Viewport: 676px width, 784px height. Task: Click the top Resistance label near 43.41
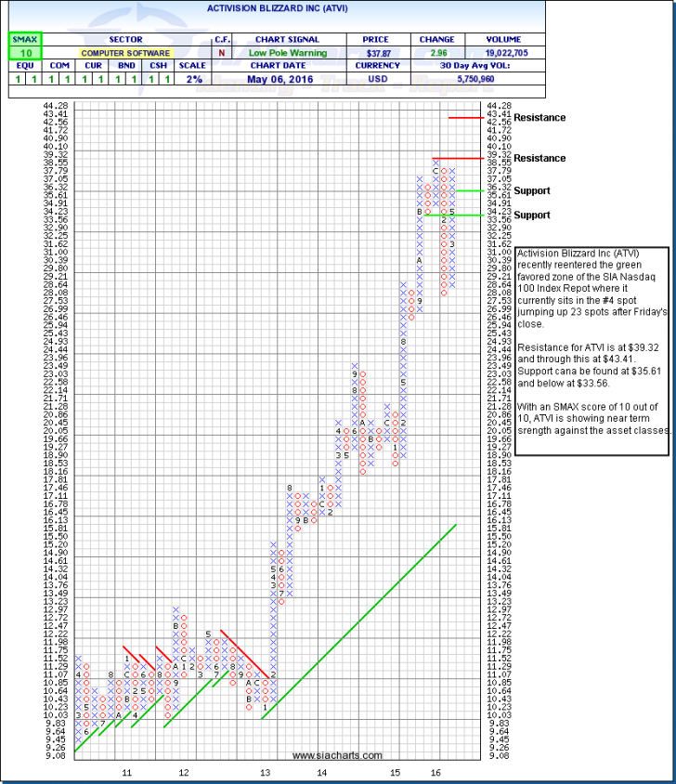(539, 118)
